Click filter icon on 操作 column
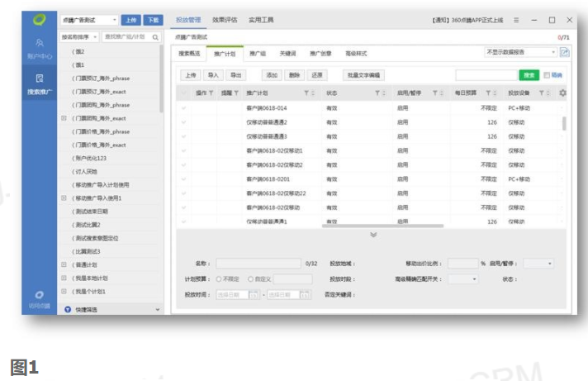 [x=211, y=93]
